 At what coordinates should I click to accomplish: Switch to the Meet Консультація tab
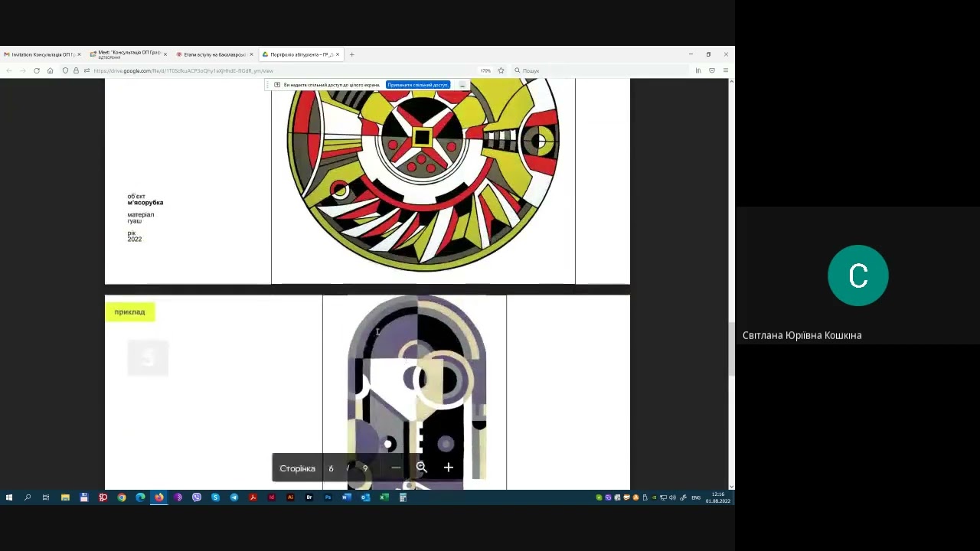[128, 54]
